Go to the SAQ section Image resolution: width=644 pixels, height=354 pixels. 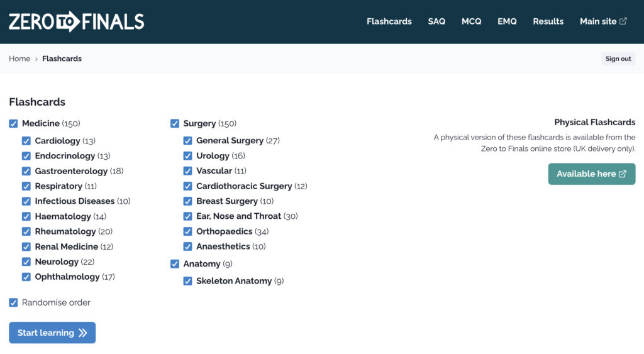pos(436,21)
